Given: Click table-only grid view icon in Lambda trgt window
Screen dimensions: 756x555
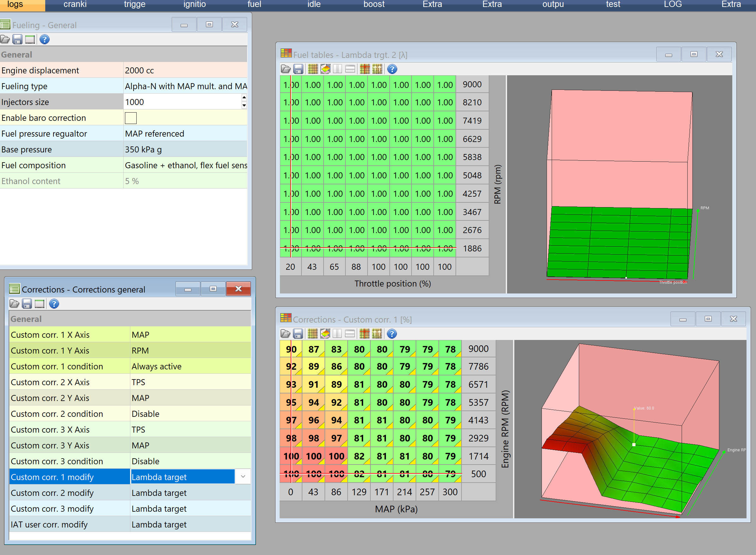Looking at the screenshot, I should tap(313, 69).
